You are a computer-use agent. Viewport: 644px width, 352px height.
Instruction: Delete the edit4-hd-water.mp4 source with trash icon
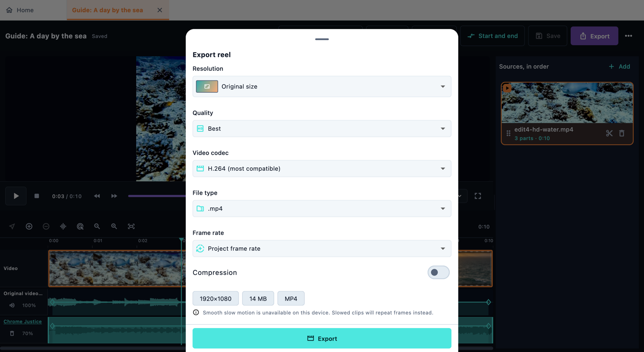(622, 133)
